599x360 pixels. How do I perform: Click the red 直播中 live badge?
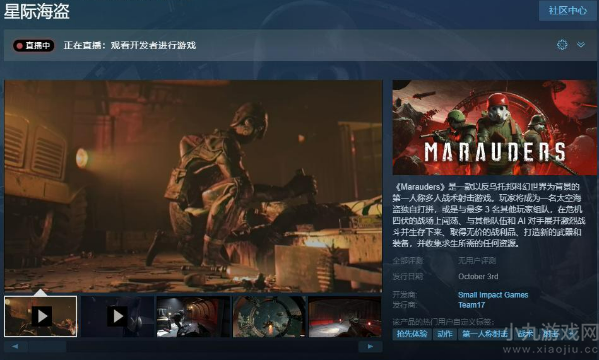(34, 45)
